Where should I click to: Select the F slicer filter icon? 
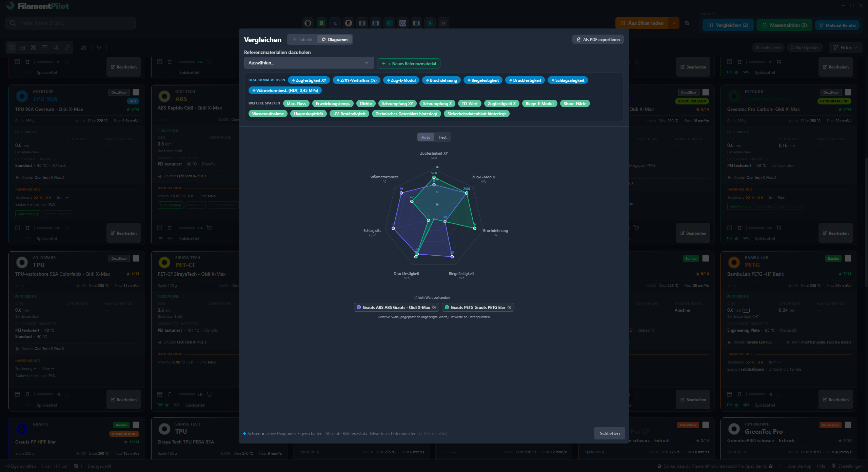pyautogui.click(x=389, y=23)
